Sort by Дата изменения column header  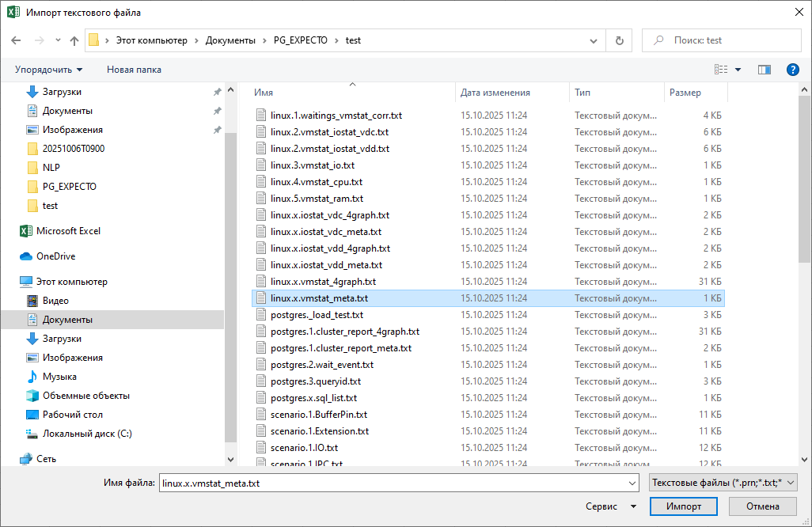495,92
